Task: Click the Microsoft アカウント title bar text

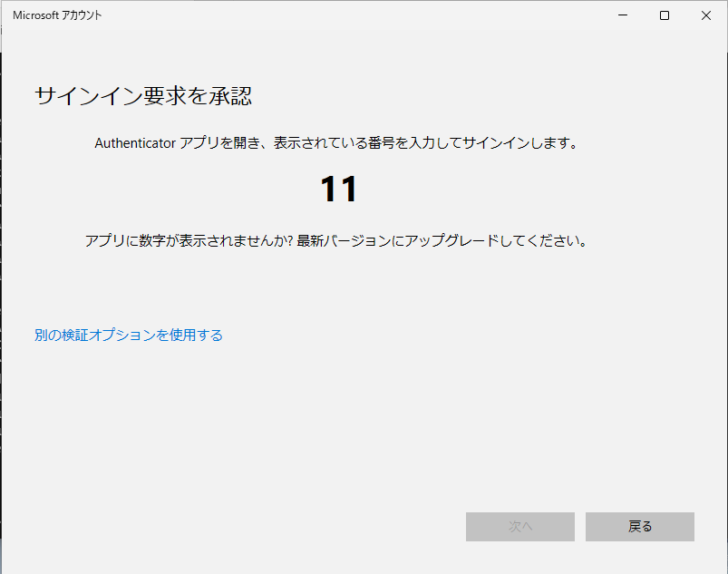Action: click(x=54, y=15)
